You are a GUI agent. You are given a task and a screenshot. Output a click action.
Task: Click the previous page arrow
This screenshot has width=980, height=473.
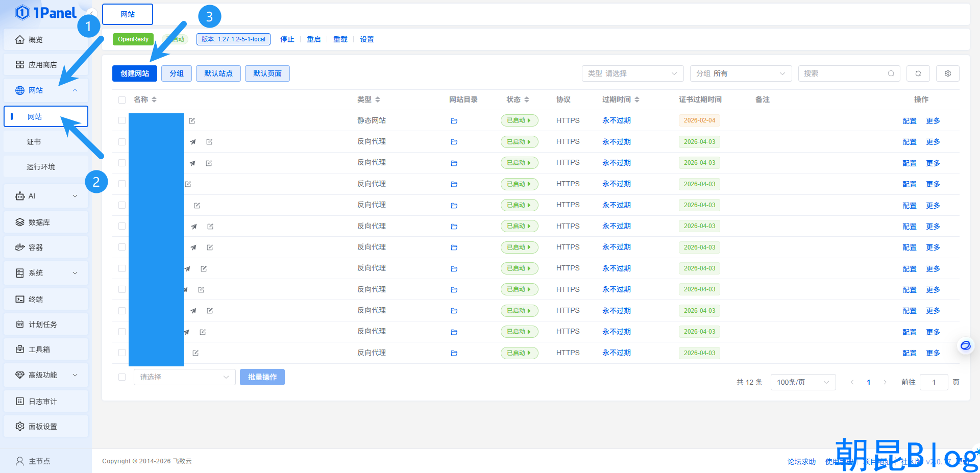pyautogui.click(x=852, y=382)
